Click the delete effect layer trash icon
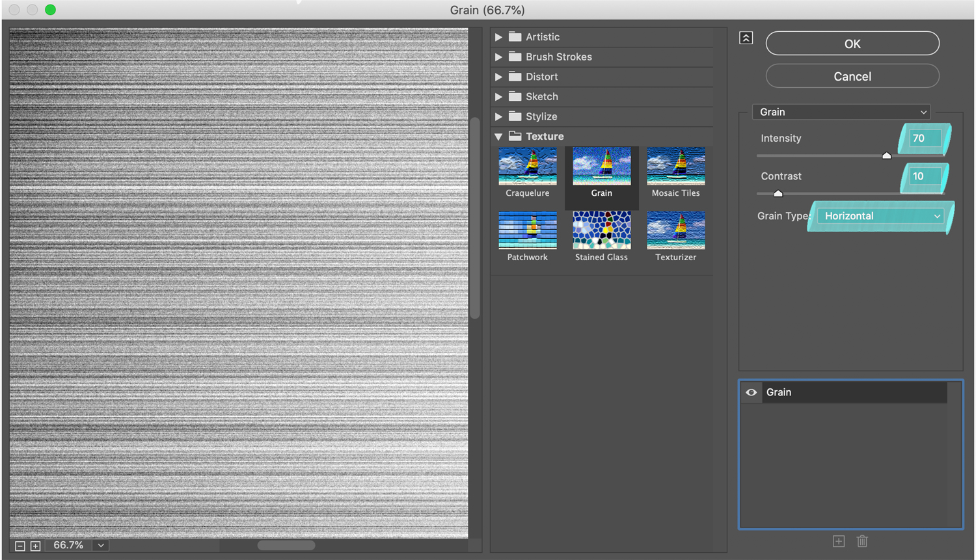The height and width of the screenshot is (560, 976). (862, 541)
